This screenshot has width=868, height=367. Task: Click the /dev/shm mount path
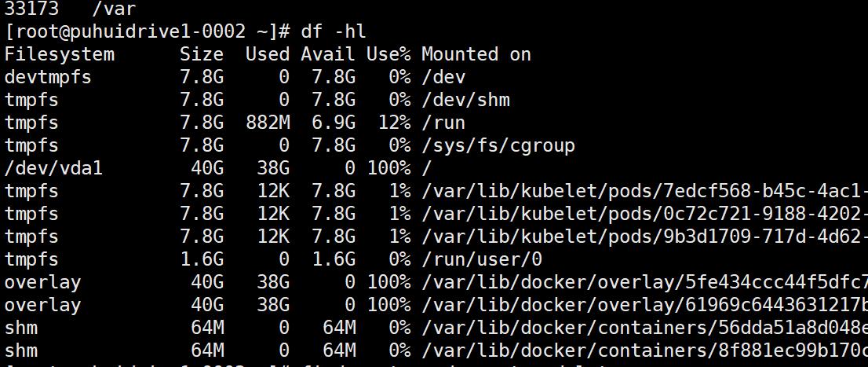click(x=465, y=100)
